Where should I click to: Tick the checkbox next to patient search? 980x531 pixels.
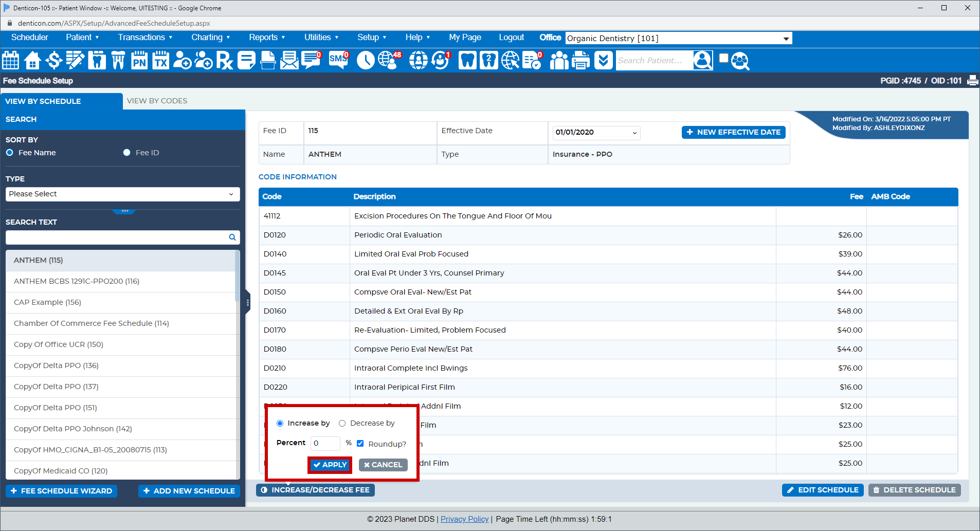point(723,58)
